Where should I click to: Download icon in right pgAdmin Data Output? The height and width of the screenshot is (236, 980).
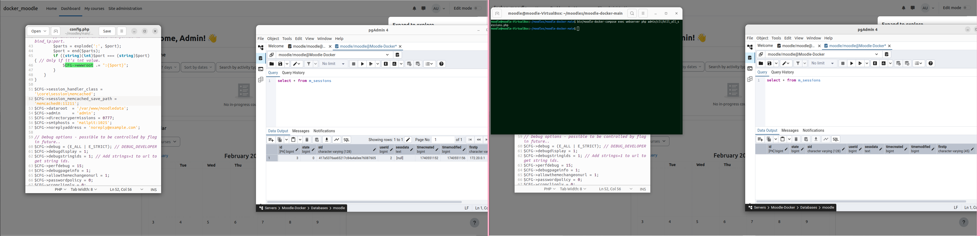(816, 139)
